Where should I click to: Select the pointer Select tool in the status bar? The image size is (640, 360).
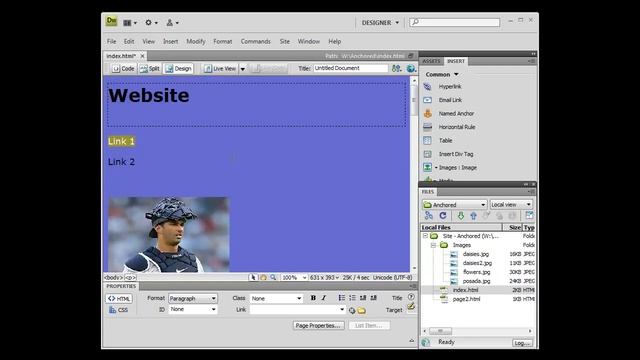253,278
